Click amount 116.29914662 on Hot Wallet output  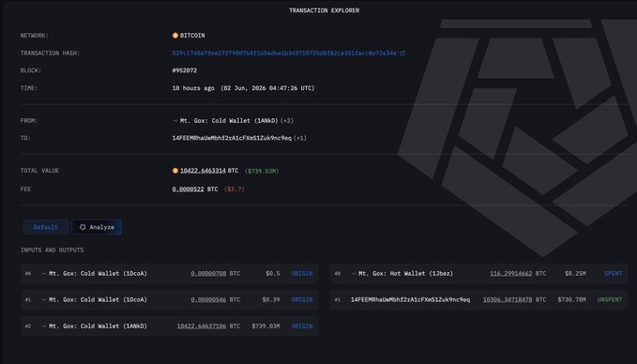pos(510,274)
